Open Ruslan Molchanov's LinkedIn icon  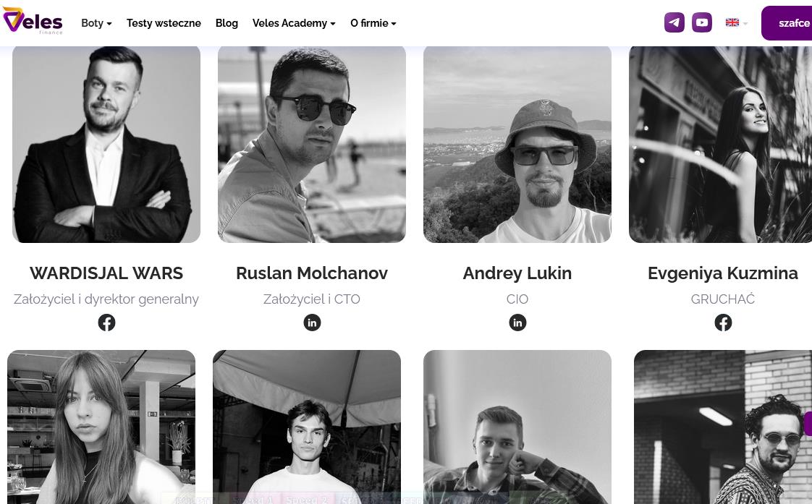click(312, 323)
